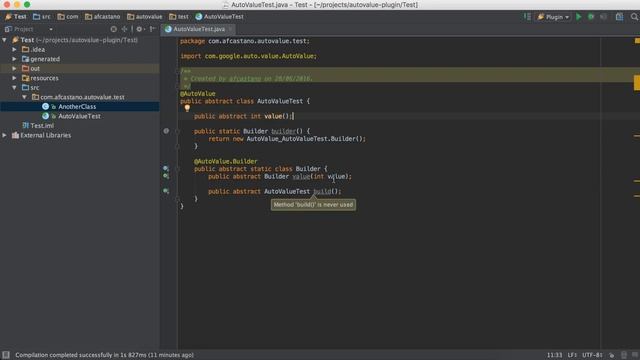Click the LF line separator indicator
Viewport: 640px width, 360px height.
point(572,355)
